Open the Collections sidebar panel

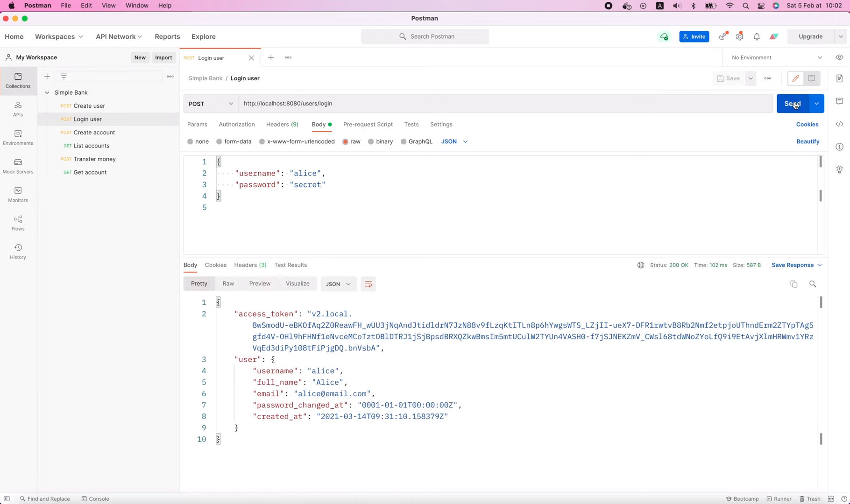18,80
